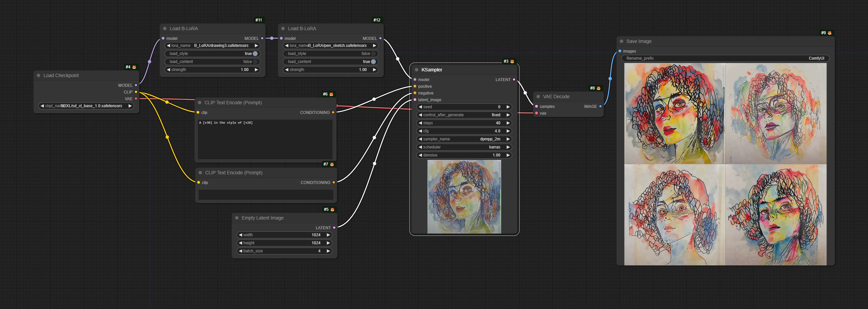Image resolution: width=868 pixels, height=309 pixels.
Task: Open the scheduler karras dropdown
Action: (x=464, y=147)
